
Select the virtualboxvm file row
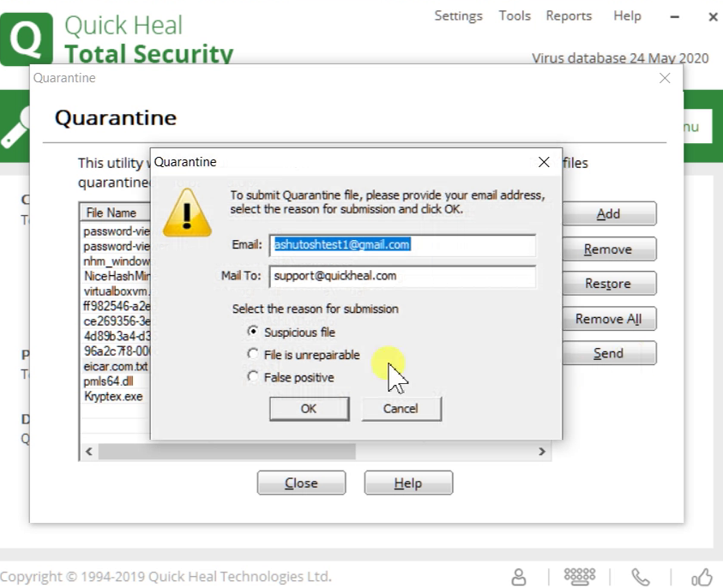116,291
